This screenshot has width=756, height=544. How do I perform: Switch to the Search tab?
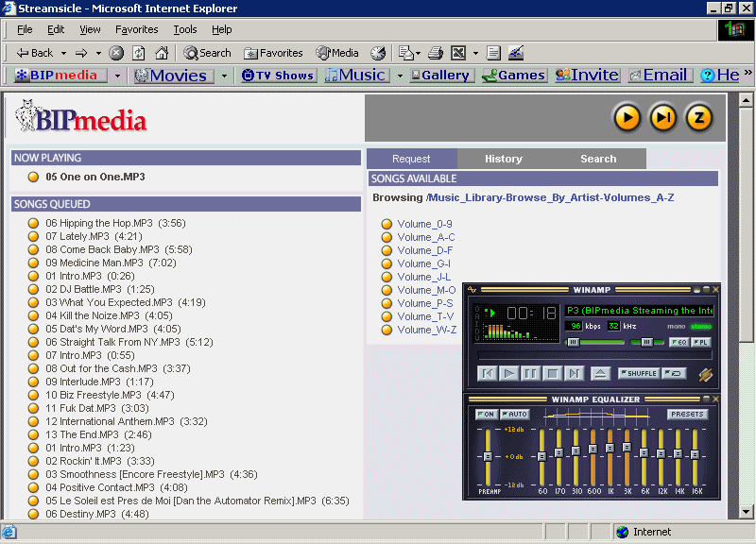598,159
